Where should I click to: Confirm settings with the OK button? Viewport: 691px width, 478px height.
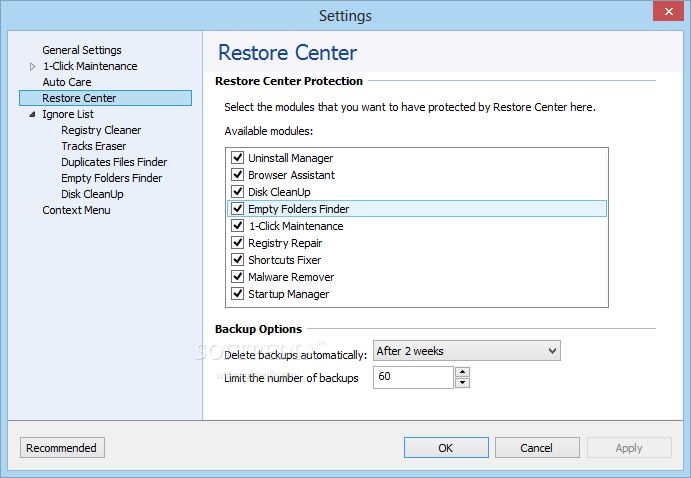coord(446,448)
